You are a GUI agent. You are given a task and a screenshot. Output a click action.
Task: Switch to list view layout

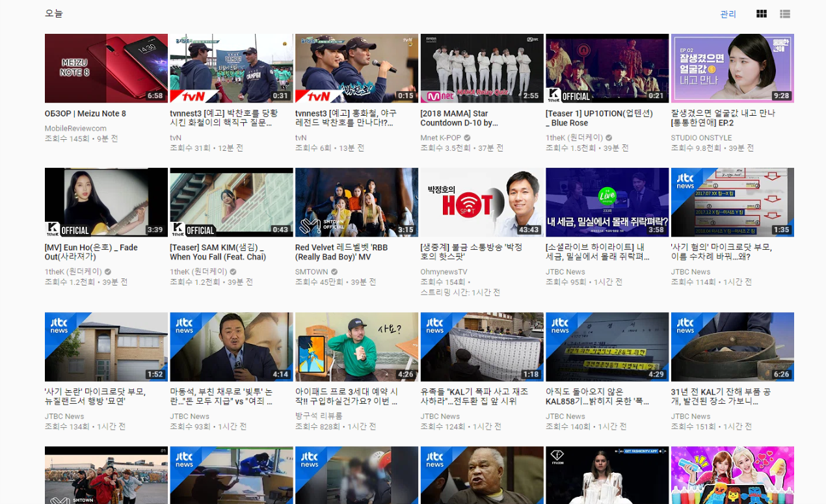pyautogui.click(x=784, y=14)
